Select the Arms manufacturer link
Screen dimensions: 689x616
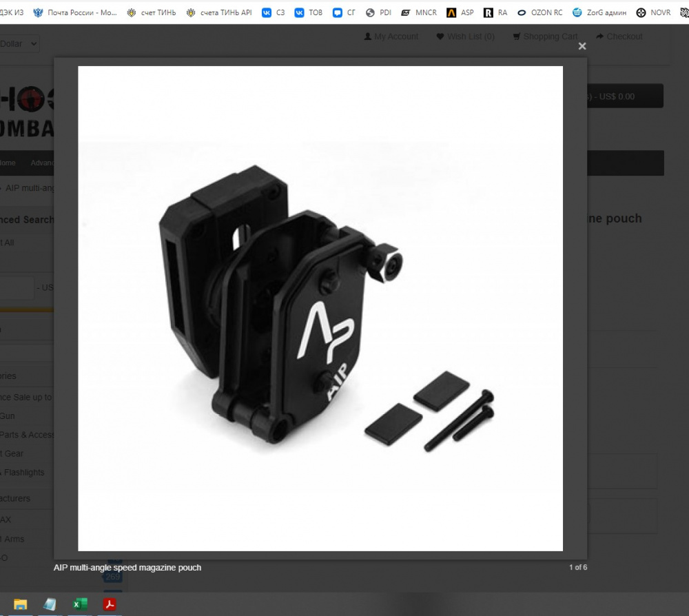click(x=12, y=539)
